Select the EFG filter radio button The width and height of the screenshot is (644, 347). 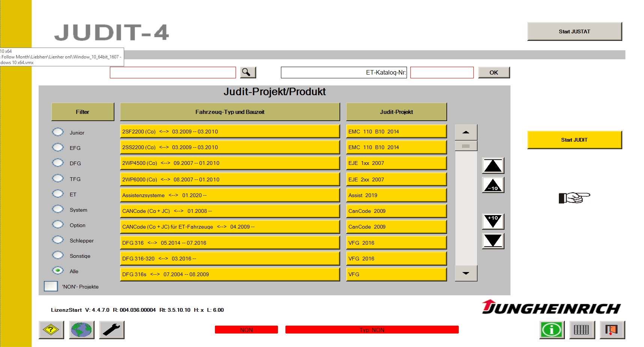point(58,147)
